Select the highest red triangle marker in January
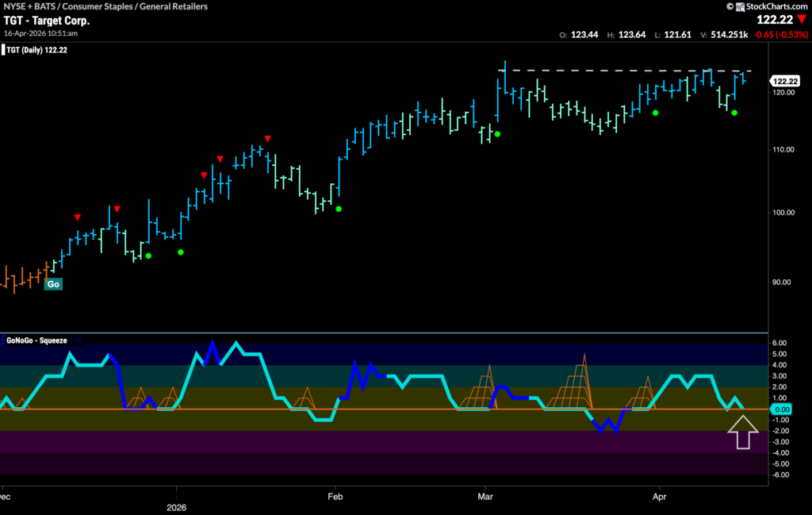 (x=268, y=139)
